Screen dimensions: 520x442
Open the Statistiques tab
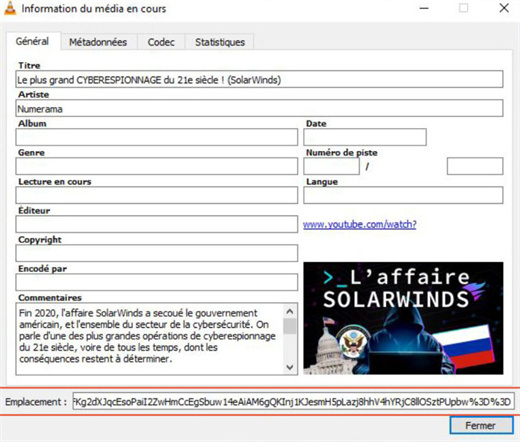coord(220,42)
